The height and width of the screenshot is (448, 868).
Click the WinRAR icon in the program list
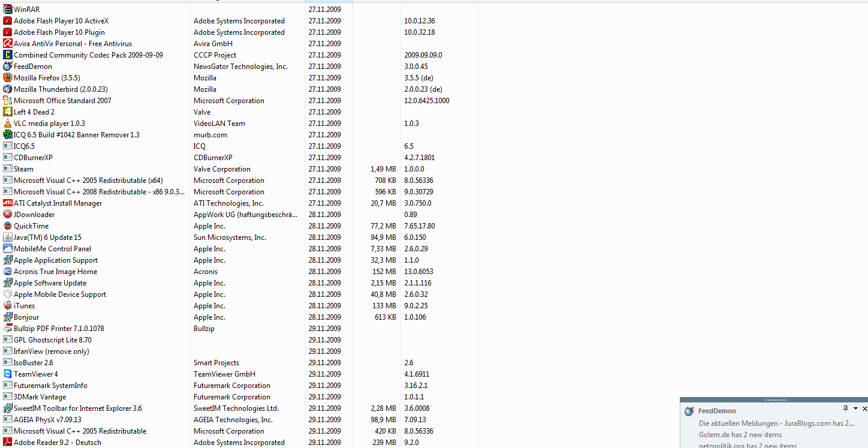[x=7, y=10]
